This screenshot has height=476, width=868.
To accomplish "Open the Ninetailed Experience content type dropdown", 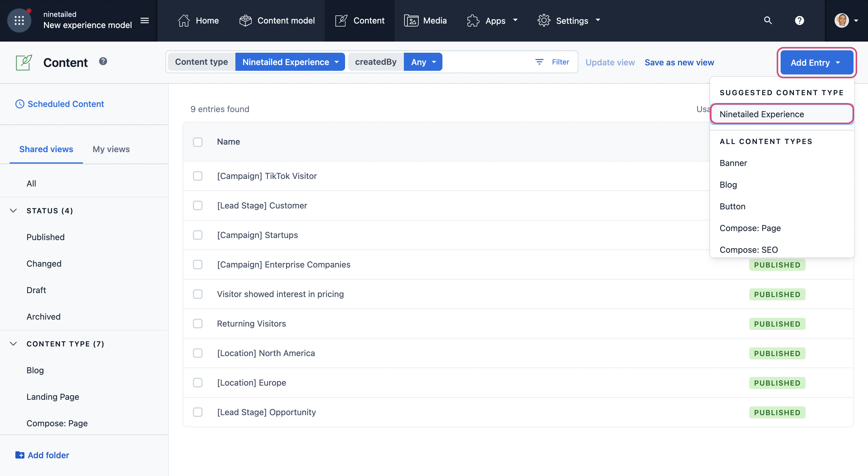I will pyautogui.click(x=290, y=62).
